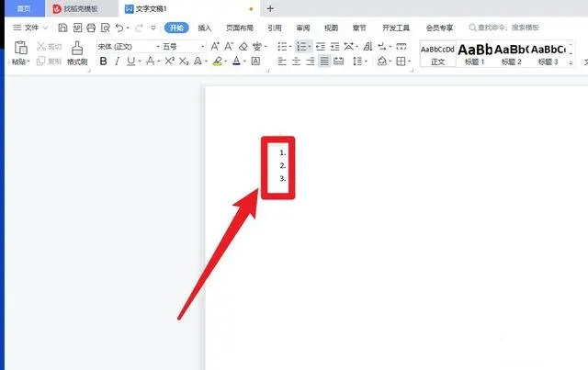Expand the Paste (粘贴) options arrow
Viewport: 588px width, 370px height.
tap(28, 62)
